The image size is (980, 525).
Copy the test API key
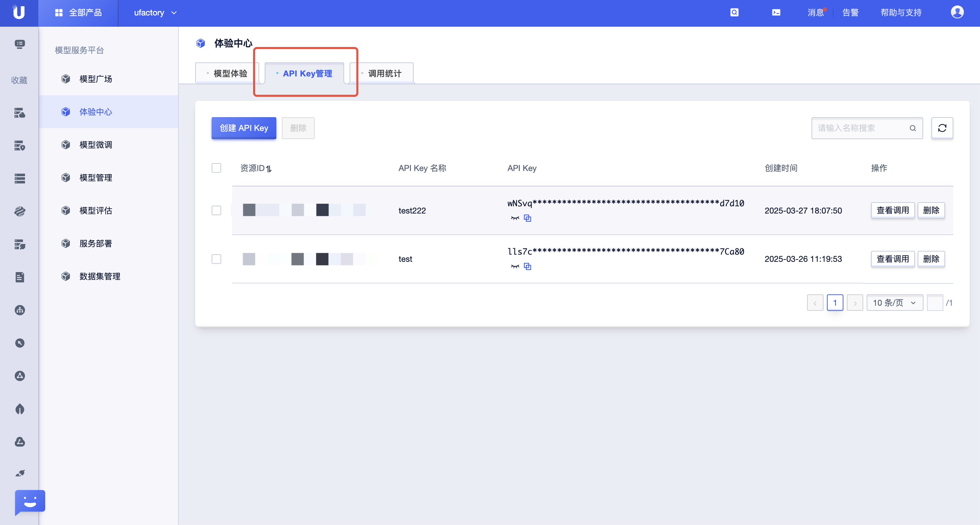coord(527,267)
